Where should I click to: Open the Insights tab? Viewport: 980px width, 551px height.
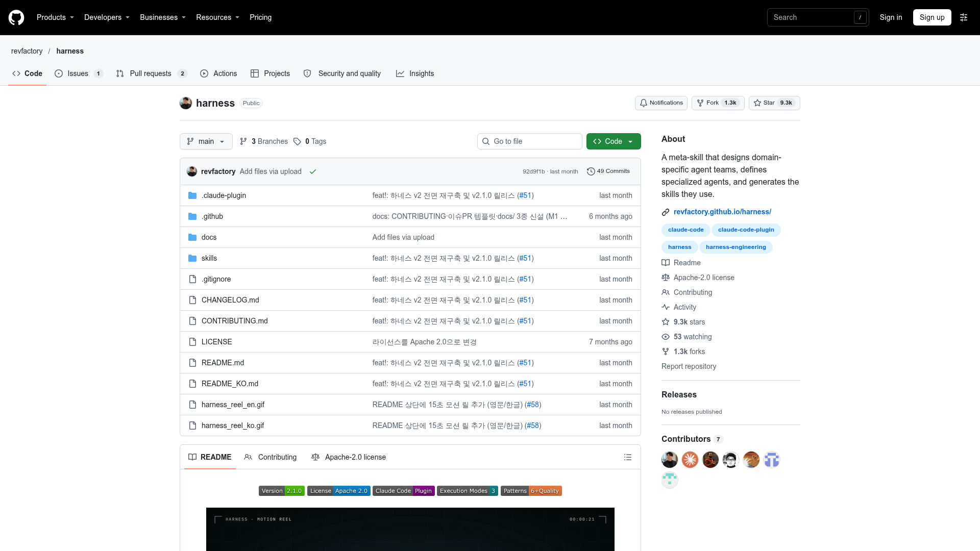pos(415,73)
